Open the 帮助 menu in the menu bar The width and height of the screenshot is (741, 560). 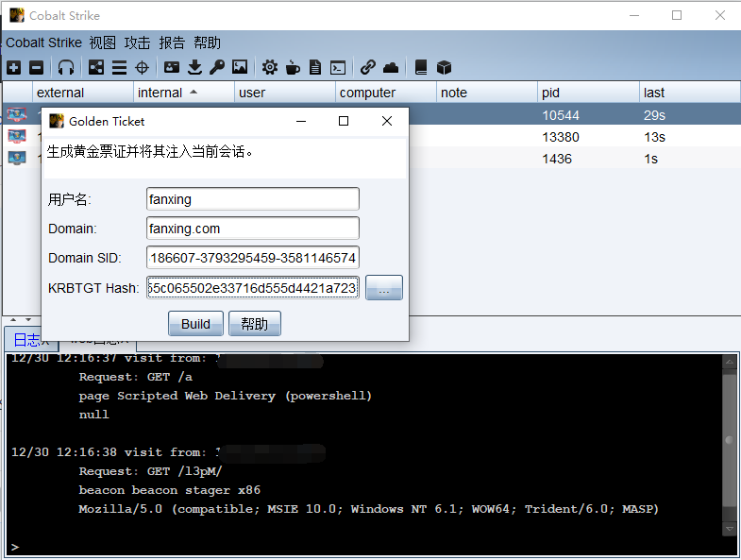(x=207, y=42)
